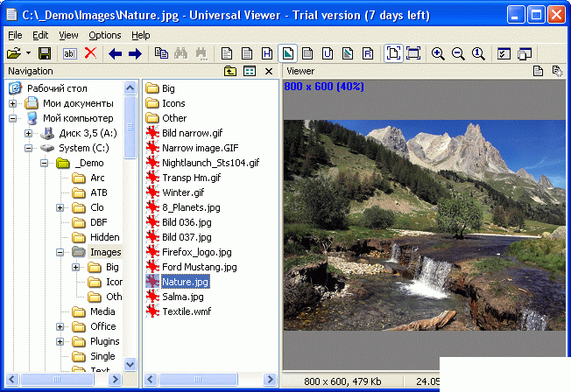Open the Edit menu

[40, 35]
